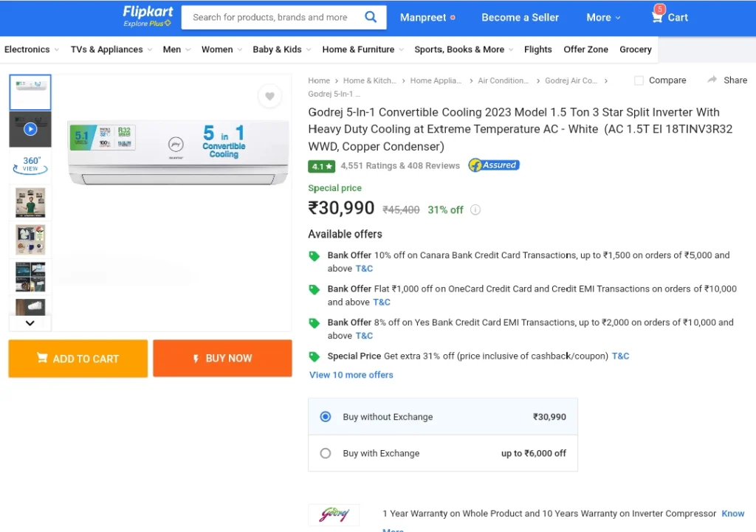
Task: Click Explore Plus link under logo
Action: tap(147, 24)
